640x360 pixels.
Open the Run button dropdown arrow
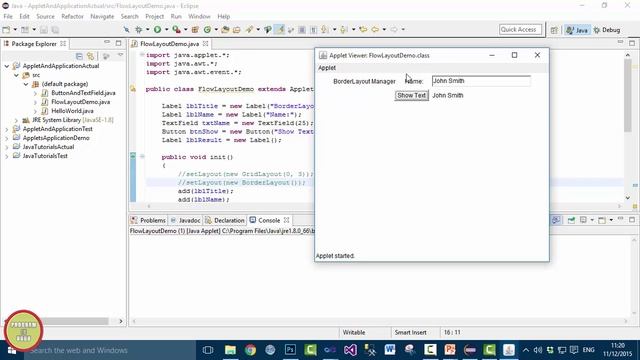tap(166, 29)
